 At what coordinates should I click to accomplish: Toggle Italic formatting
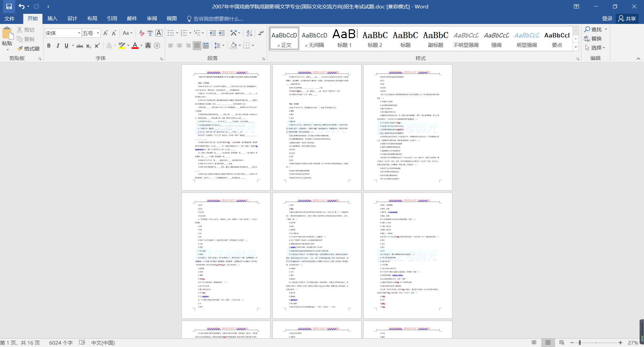(x=58, y=46)
